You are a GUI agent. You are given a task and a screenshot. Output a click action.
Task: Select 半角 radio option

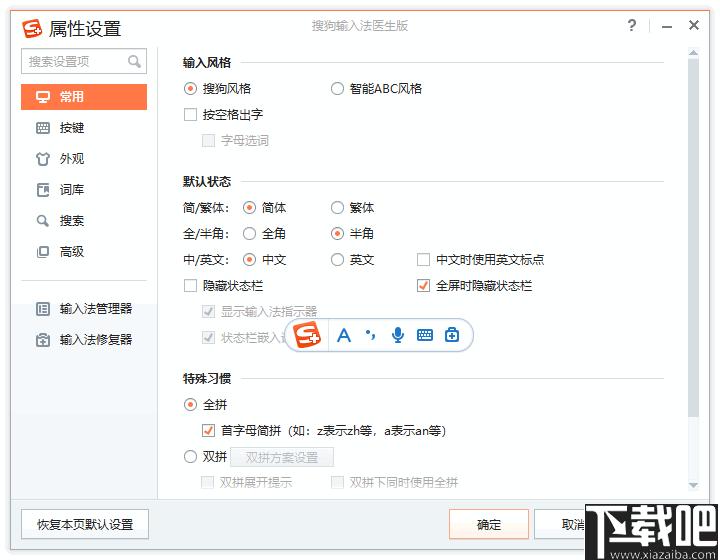click(x=337, y=234)
